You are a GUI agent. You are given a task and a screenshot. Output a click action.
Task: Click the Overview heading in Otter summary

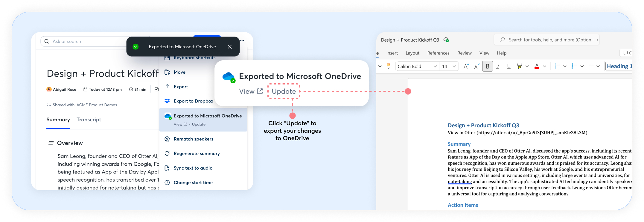(70, 143)
